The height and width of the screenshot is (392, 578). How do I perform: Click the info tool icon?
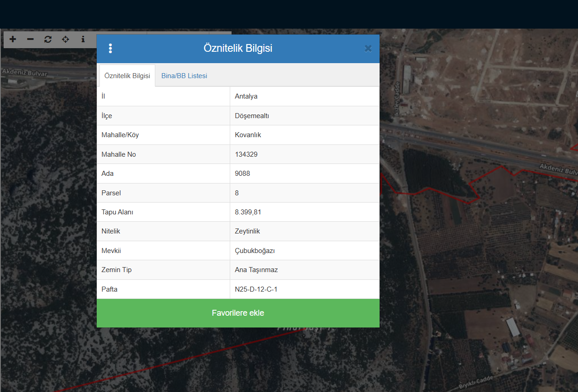click(x=83, y=40)
